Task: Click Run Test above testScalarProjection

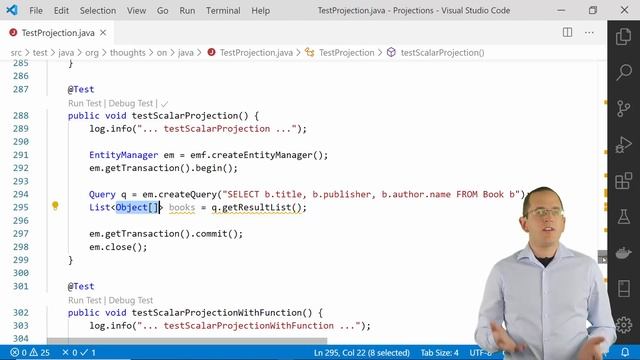Action: [x=84, y=103]
